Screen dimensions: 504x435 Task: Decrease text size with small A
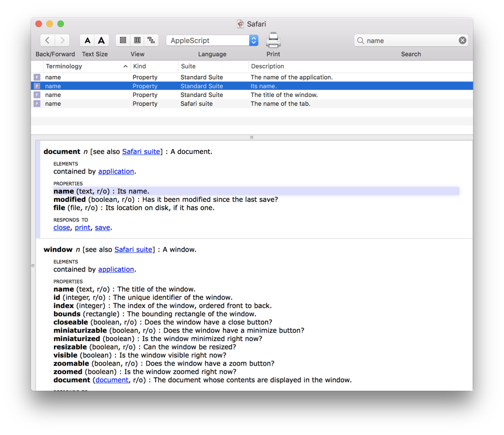87,40
